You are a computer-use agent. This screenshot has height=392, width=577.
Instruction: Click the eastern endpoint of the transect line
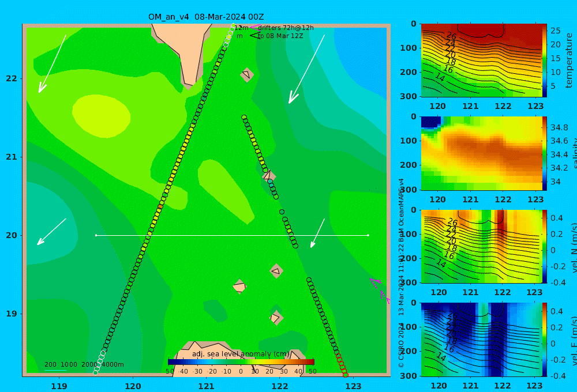[x=368, y=235]
